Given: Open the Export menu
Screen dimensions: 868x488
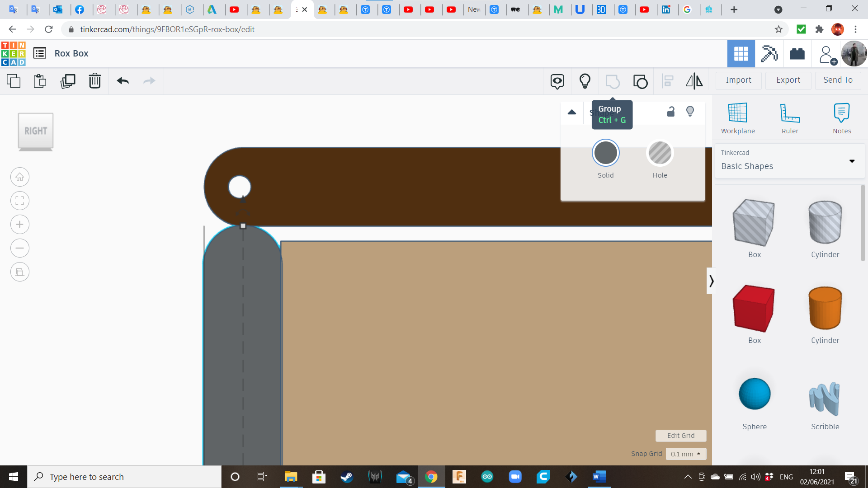Looking at the screenshot, I should tap(788, 80).
